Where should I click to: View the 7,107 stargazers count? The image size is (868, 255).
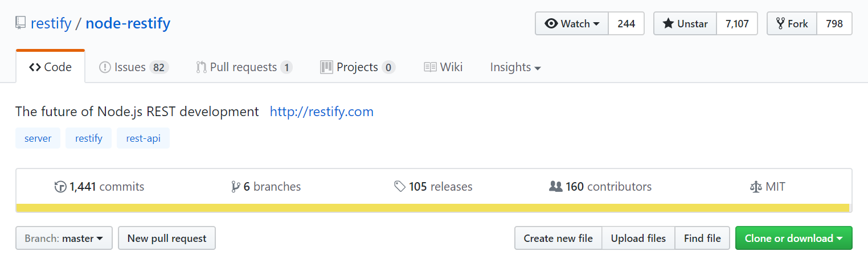point(737,24)
